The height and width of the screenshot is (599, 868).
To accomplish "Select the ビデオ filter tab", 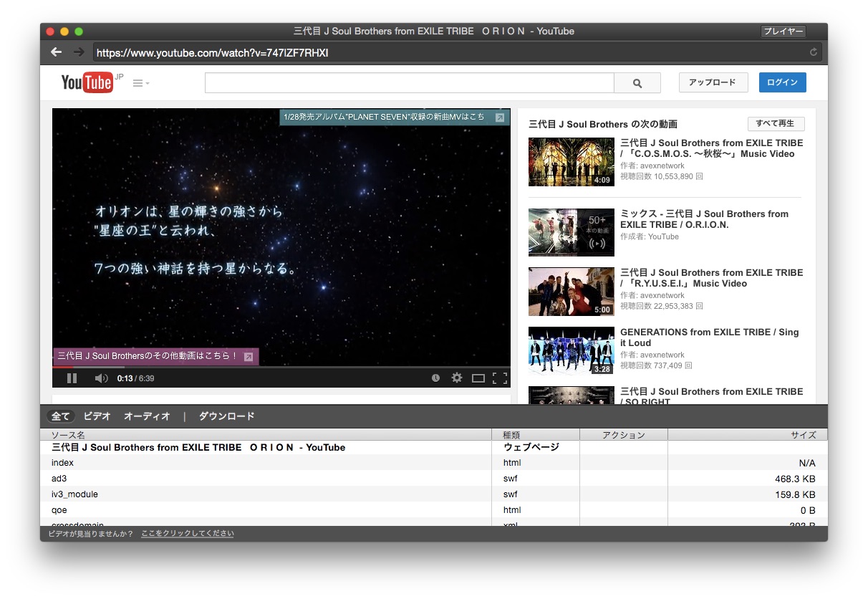I will click(97, 416).
